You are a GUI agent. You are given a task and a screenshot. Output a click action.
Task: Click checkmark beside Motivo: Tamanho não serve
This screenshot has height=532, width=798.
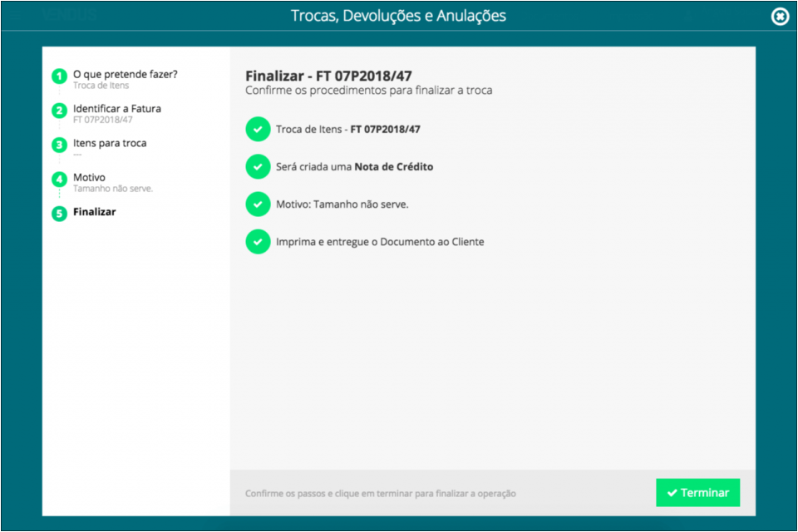258,204
